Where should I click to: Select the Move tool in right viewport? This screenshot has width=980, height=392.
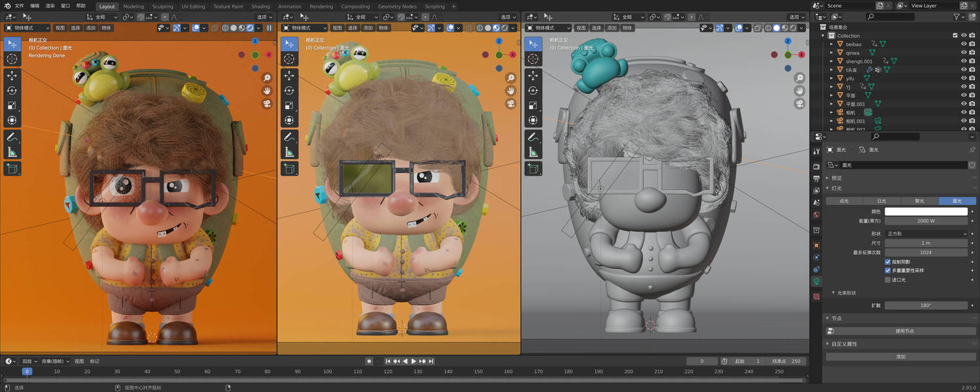[533, 76]
